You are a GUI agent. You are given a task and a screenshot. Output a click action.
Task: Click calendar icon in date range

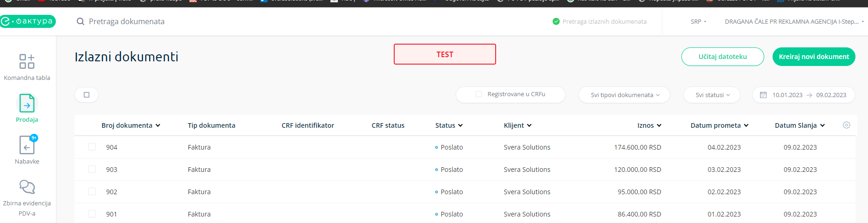point(763,95)
